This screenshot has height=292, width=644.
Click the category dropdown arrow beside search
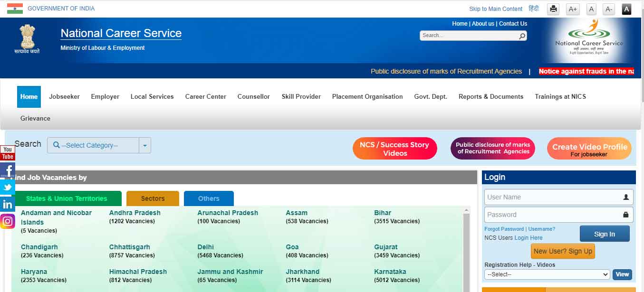145,145
